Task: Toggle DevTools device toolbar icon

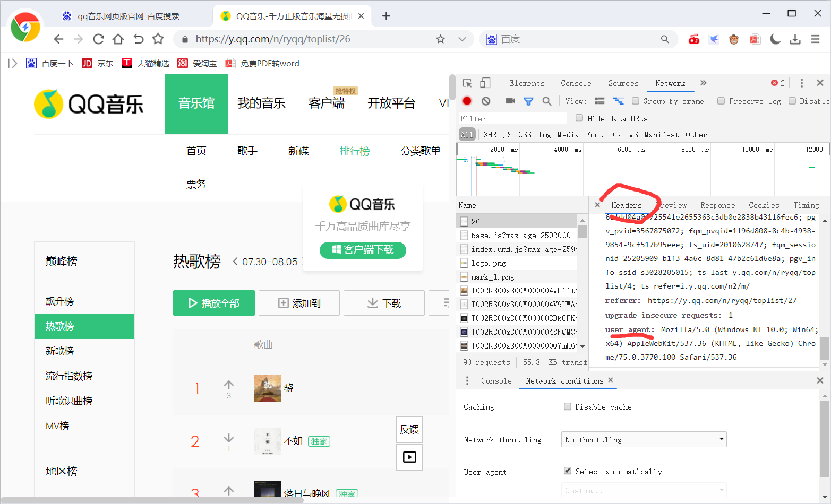Action: click(x=485, y=83)
